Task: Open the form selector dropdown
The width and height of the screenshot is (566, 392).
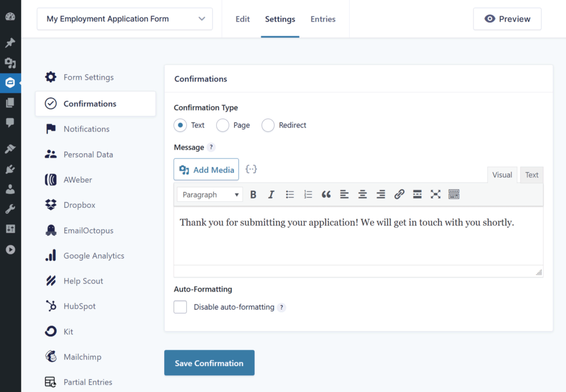Action: [x=124, y=18]
